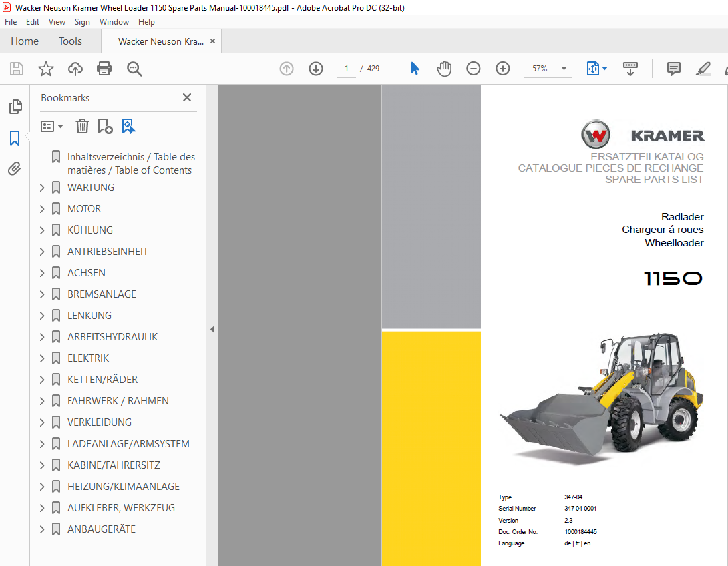This screenshot has height=566, width=728.
Task: Open the File menu
Action: coord(11,22)
